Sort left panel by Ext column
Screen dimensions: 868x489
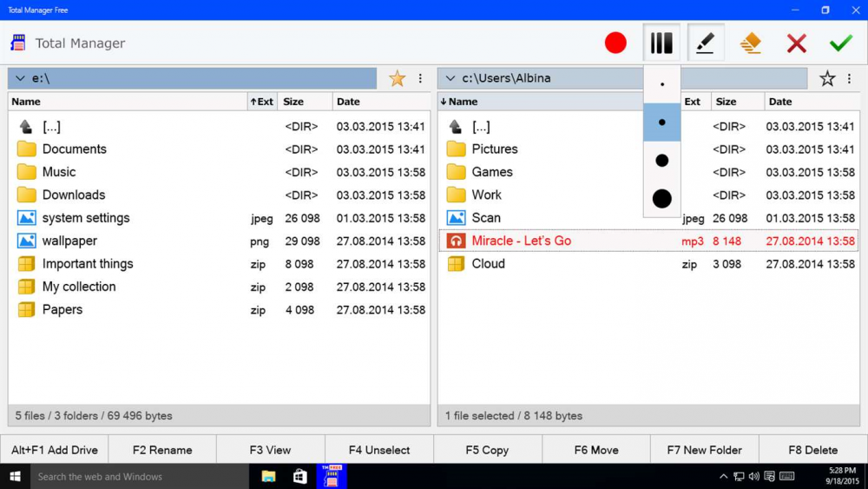point(262,102)
